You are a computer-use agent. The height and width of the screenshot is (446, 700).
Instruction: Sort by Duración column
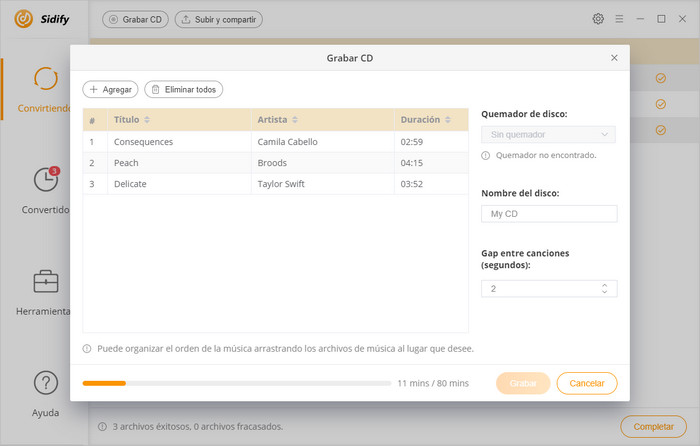point(448,120)
